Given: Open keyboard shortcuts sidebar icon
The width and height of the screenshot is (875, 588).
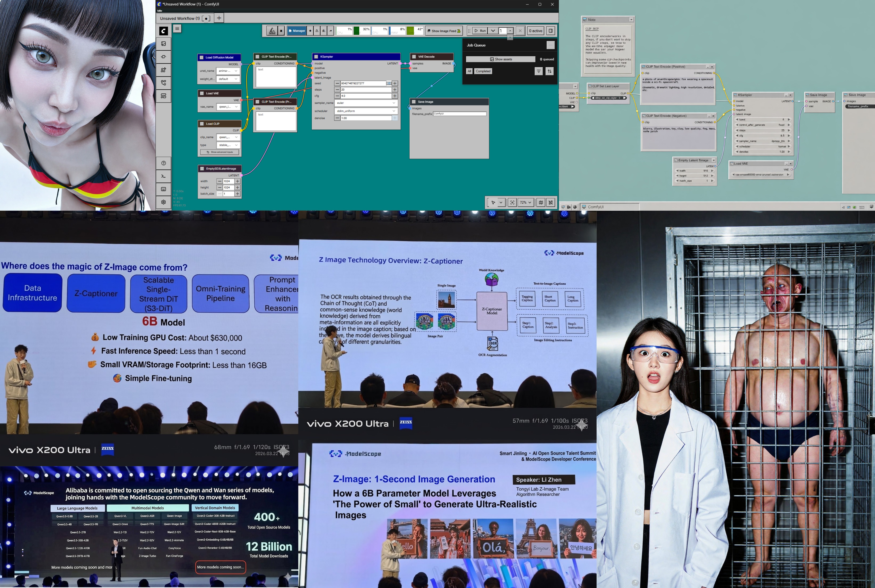Looking at the screenshot, I should pyautogui.click(x=164, y=189).
